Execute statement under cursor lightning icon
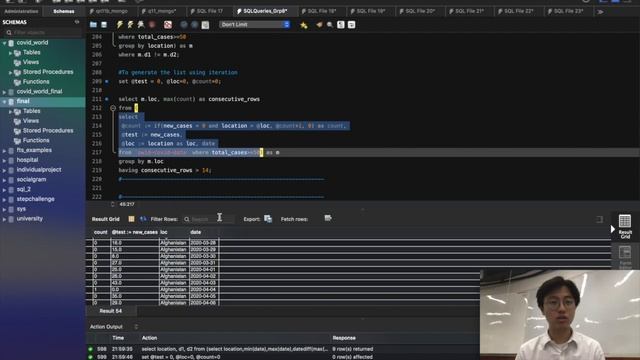This screenshot has width=640, height=360. (x=130, y=25)
